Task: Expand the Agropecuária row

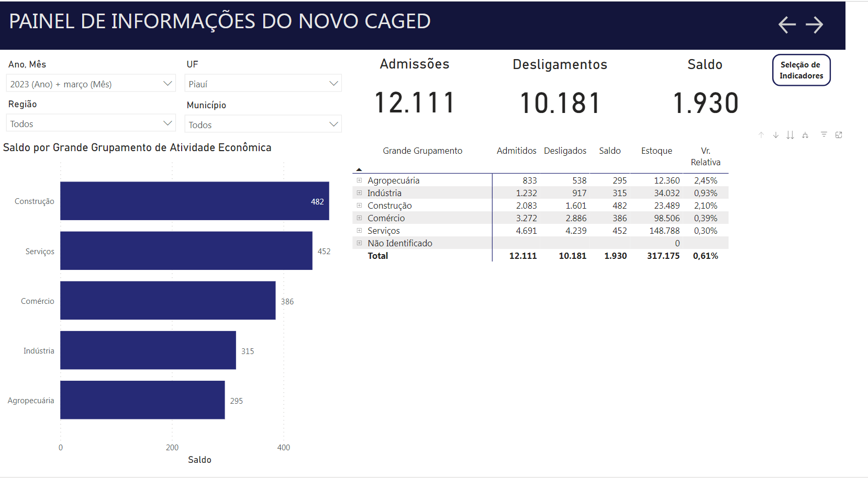Action: 359,180
